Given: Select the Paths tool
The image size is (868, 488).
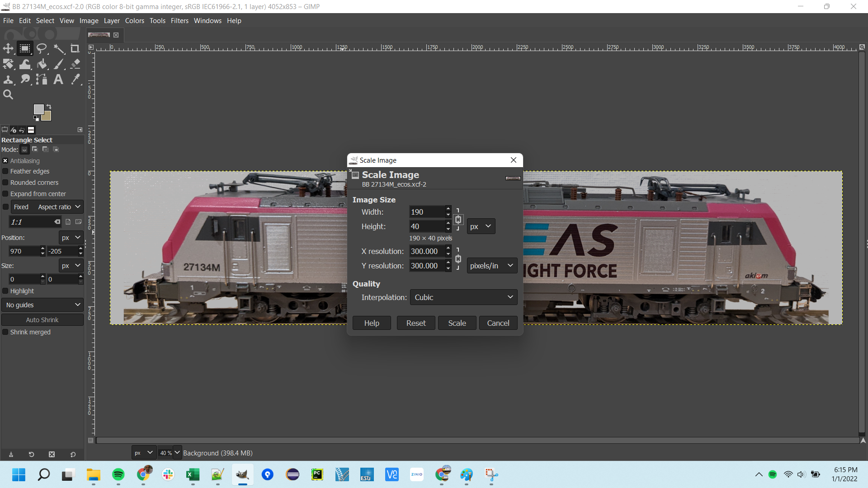Looking at the screenshot, I should click(42, 79).
